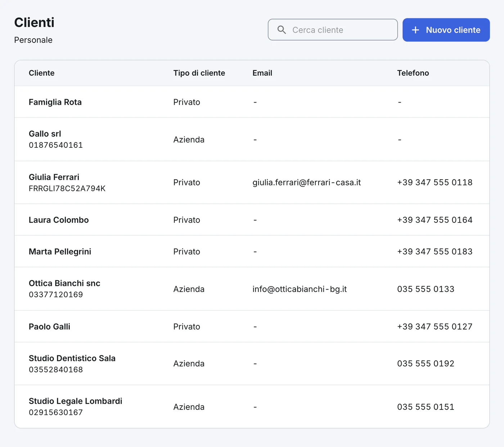The image size is (504, 447).
Task: Click Azienda type in Ottica Bianchi row
Action: tap(189, 289)
